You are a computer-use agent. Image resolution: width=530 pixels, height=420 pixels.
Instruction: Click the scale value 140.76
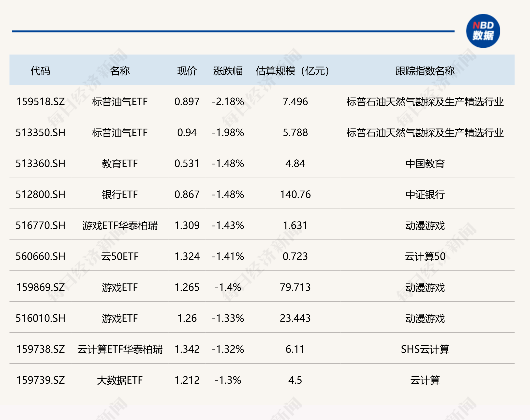tap(295, 195)
